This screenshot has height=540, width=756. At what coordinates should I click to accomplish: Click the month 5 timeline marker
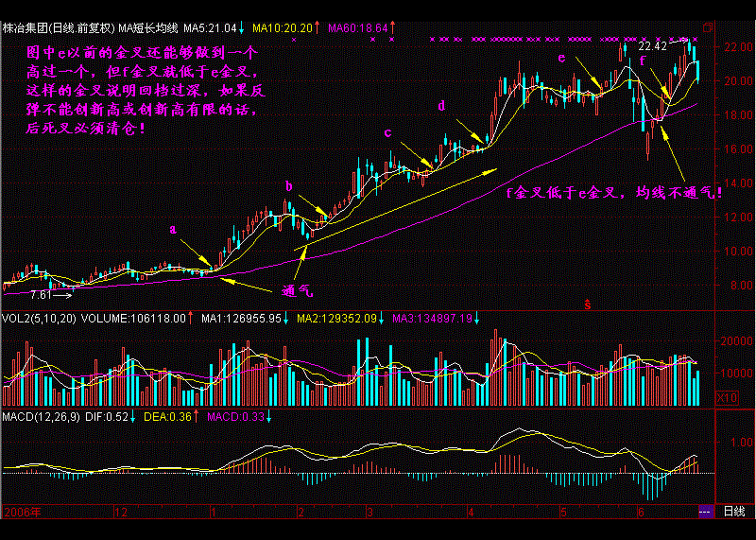pos(563,512)
